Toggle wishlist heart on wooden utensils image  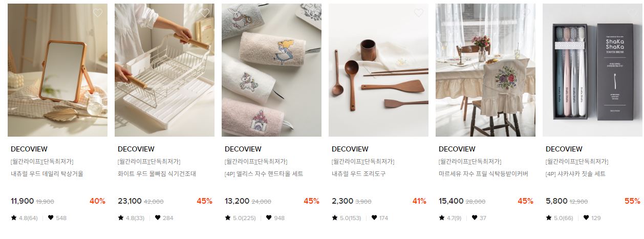(418, 13)
